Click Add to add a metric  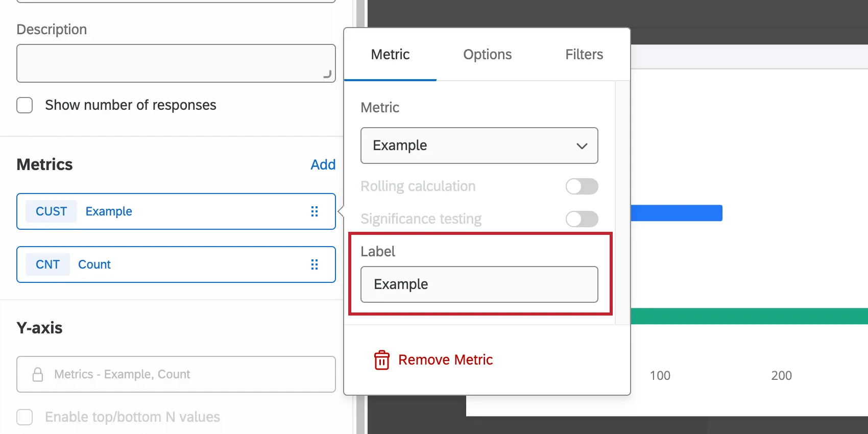[x=323, y=164]
